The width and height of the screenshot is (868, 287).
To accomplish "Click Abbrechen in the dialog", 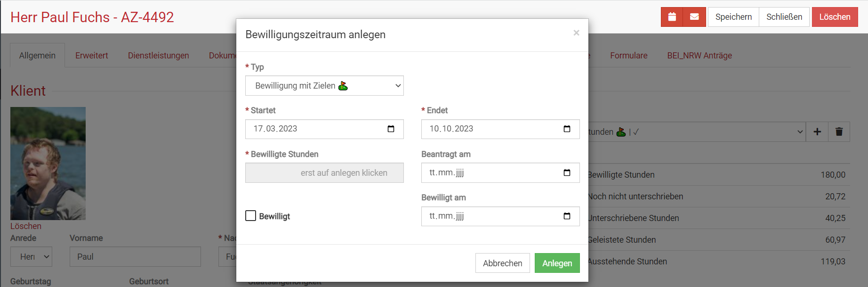I will 502,263.
